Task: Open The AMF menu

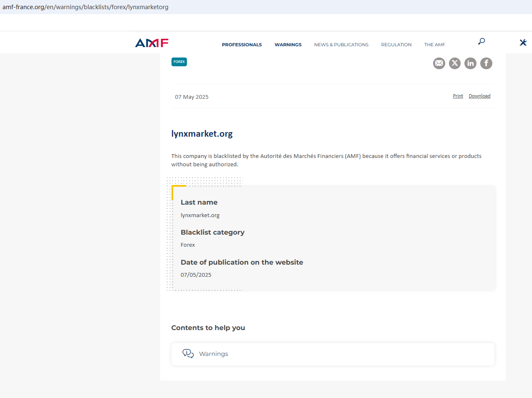Action: (435, 45)
